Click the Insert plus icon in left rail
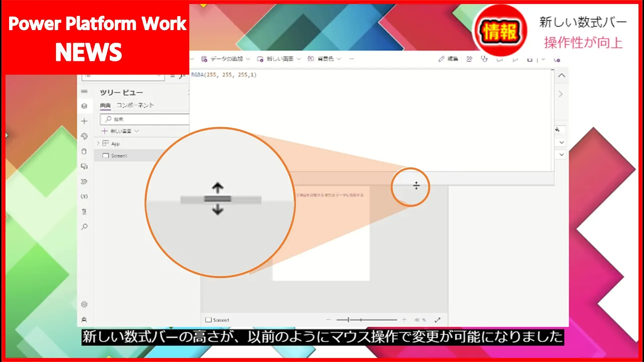This screenshot has height=362, width=644. (x=84, y=121)
